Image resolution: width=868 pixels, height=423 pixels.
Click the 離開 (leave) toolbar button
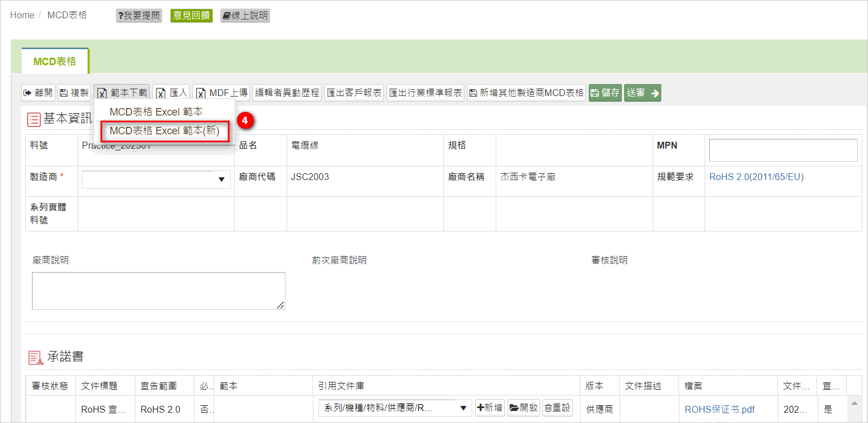(38, 93)
